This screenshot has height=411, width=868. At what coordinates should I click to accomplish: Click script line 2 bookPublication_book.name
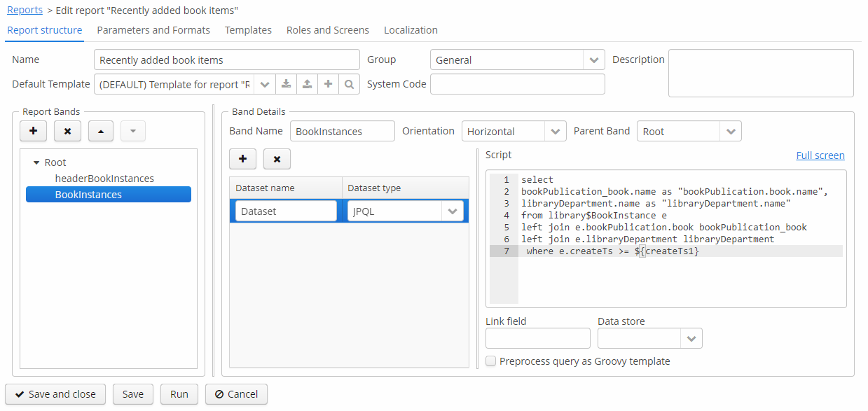coord(675,192)
